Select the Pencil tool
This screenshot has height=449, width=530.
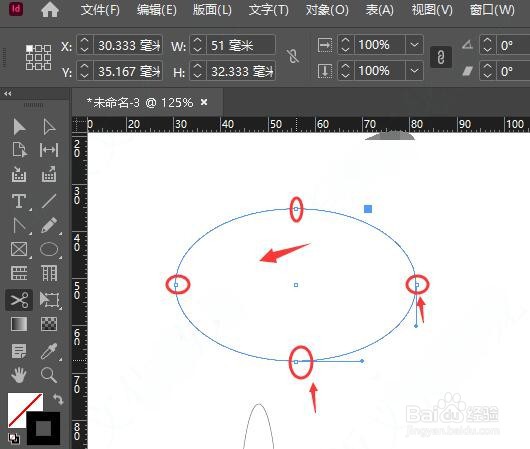(49, 225)
